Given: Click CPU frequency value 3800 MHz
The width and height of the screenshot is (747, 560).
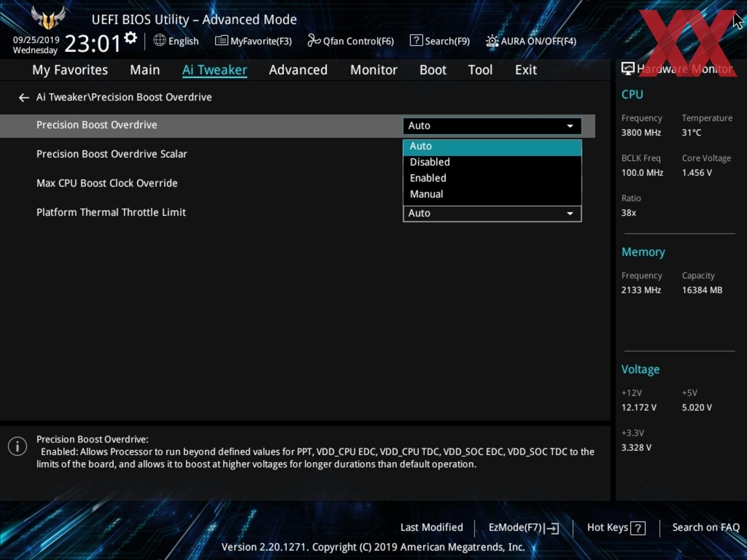Looking at the screenshot, I should click(641, 133).
